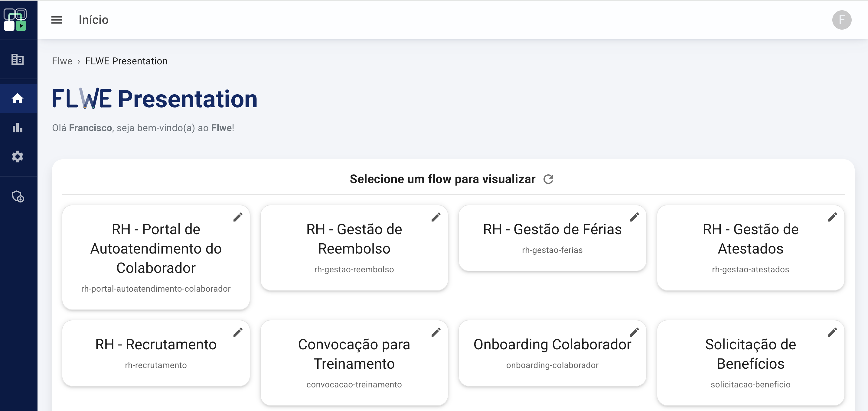Edit Convocação para Treinamento flow pencil
Viewport: 868px width, 411px height.
point(436,332)
